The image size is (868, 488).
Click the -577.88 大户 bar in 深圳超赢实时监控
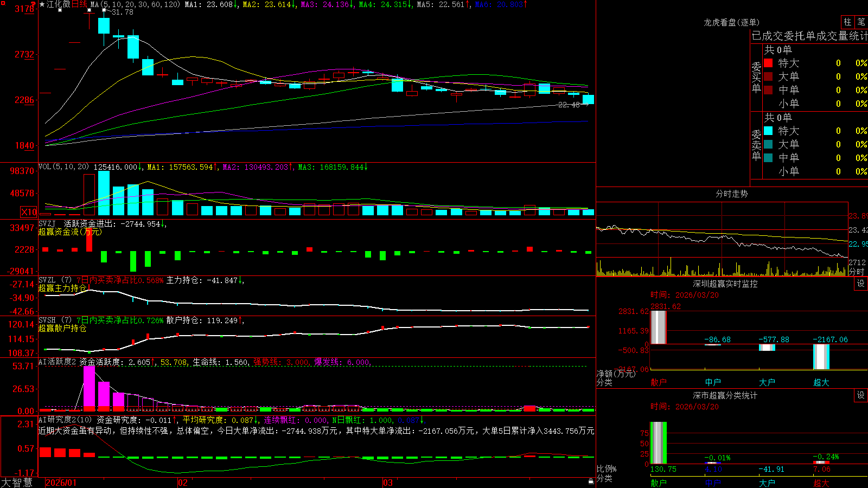(767, 348)
